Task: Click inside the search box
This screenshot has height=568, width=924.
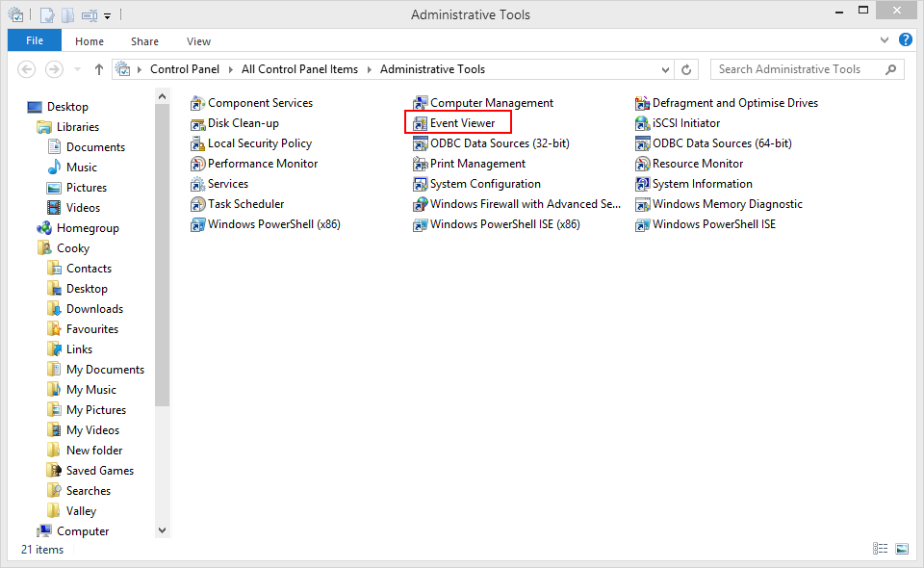Action: coord(799,68)
